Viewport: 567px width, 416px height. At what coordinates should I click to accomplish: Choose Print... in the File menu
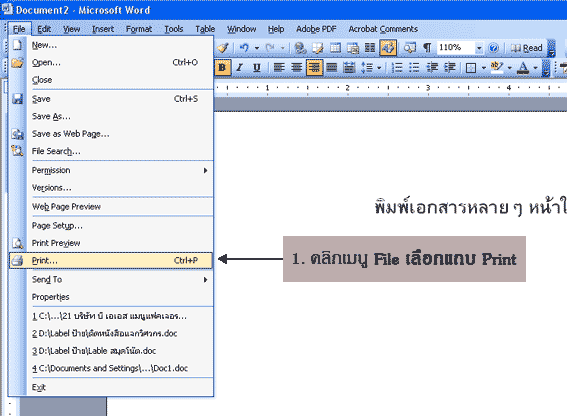111,260
